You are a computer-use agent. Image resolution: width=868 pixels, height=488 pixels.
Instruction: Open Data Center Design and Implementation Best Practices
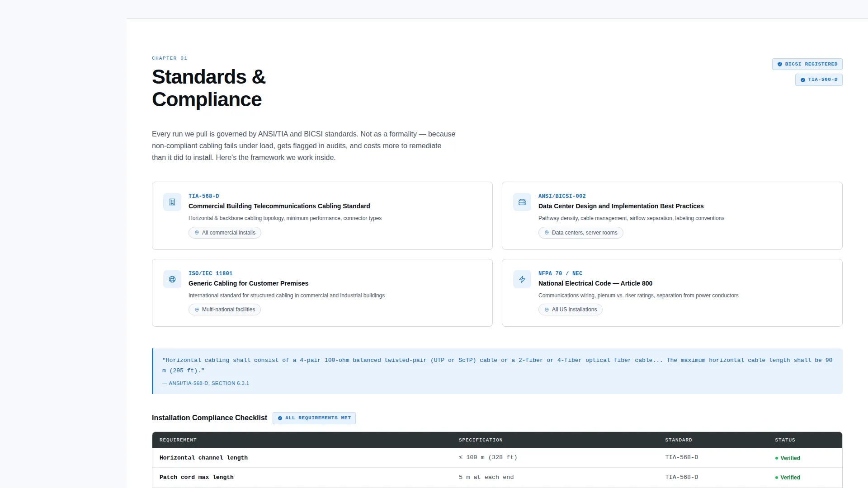(x=621, y=206)
